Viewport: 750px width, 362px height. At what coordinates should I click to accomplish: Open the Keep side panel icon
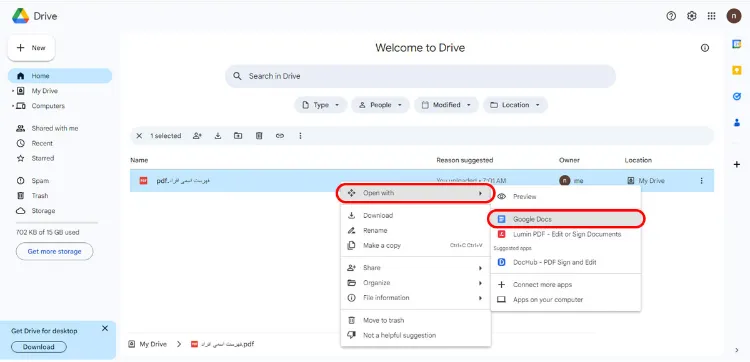tap(737, 70)
